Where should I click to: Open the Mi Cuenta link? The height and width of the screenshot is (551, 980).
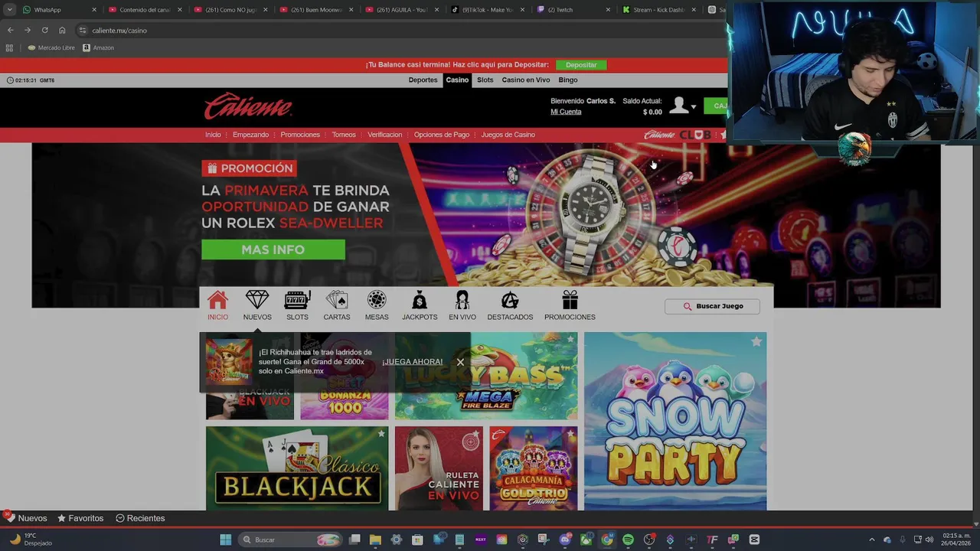coord(566,112)
